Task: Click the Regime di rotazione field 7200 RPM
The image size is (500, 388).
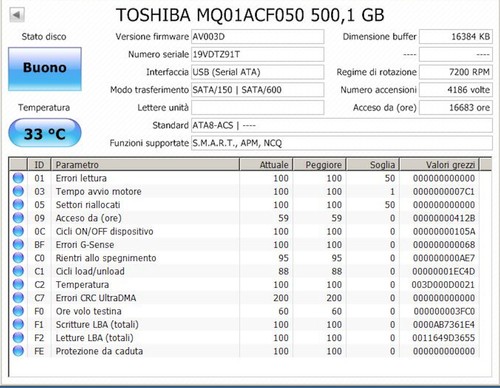Action: [x=456, y=72]
